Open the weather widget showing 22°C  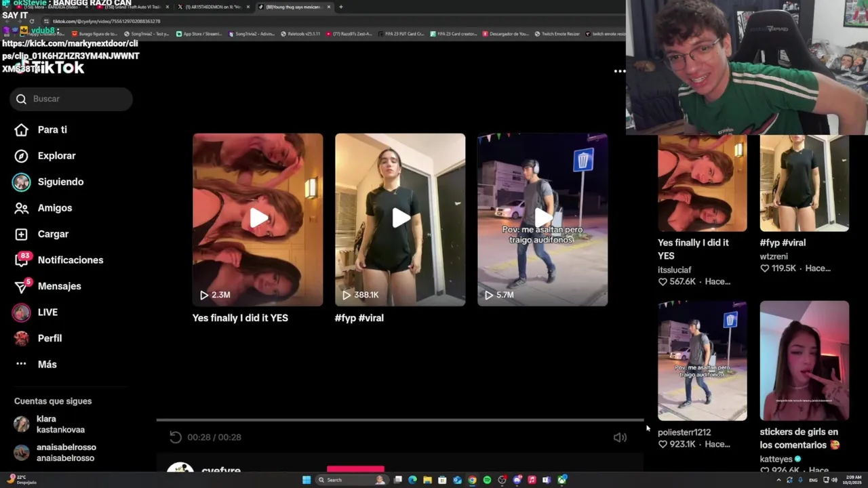tap(22, 480)
